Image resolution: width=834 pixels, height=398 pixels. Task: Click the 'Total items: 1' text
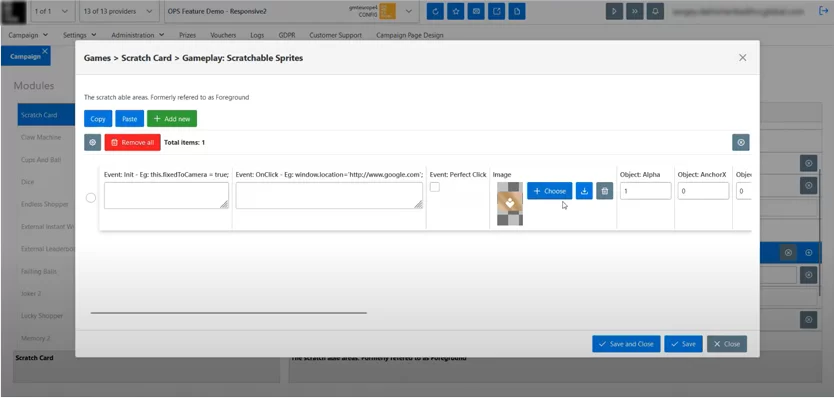click(185, 143)
